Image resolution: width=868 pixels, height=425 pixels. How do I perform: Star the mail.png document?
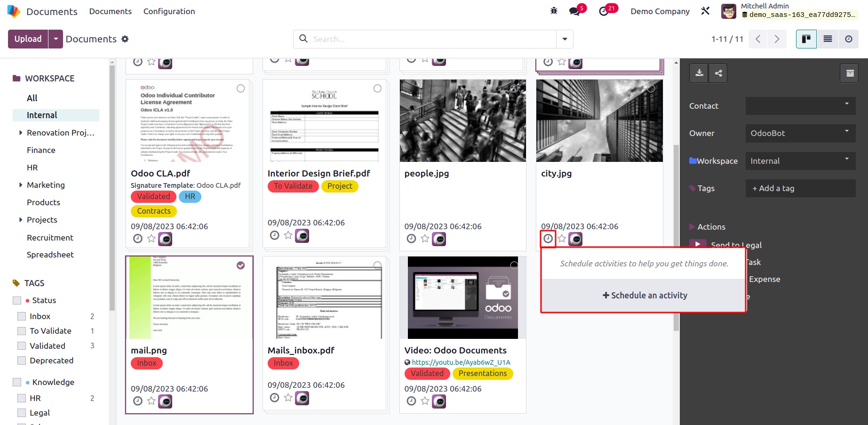(x=151, y=401)
